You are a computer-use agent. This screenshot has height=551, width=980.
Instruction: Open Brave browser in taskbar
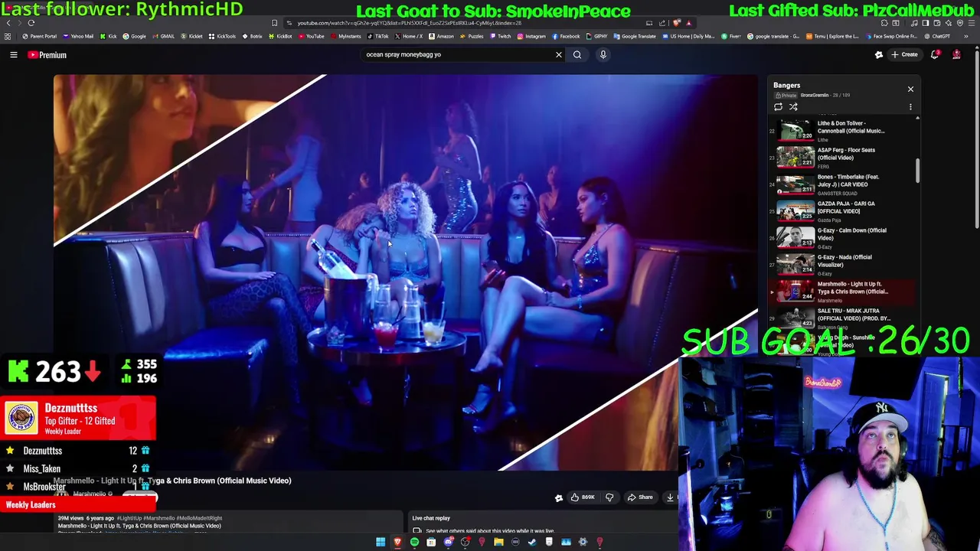(397, 542)
